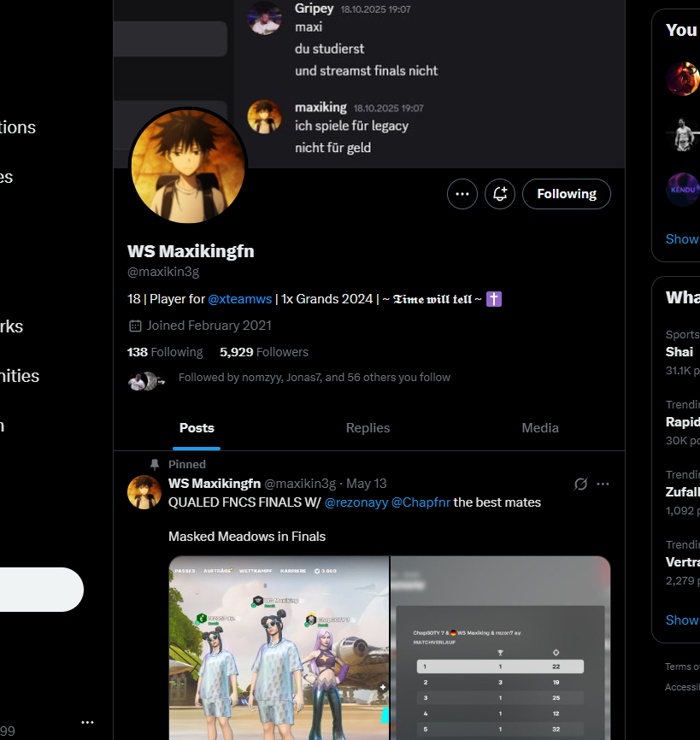The image size is (700, 740).
Task: Click the @maxikin3g handle on pinned post
Action: pyautogui.click(x=300, y=484)
